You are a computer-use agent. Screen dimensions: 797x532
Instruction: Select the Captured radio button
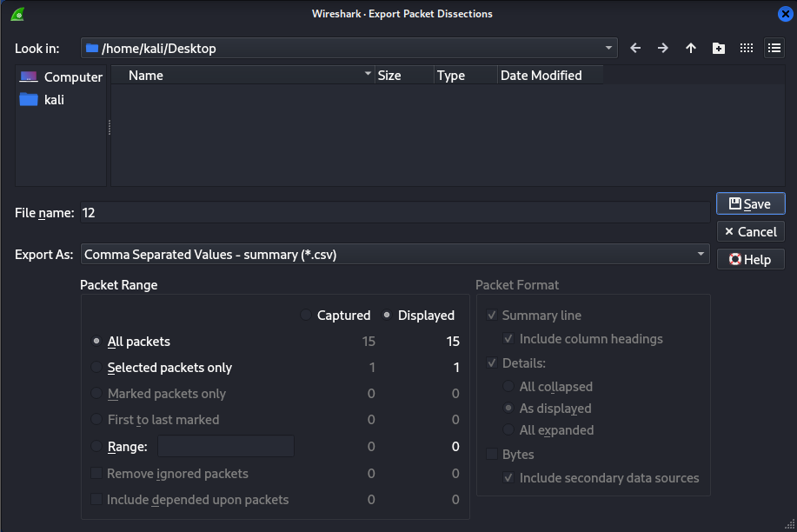(305, 316)
